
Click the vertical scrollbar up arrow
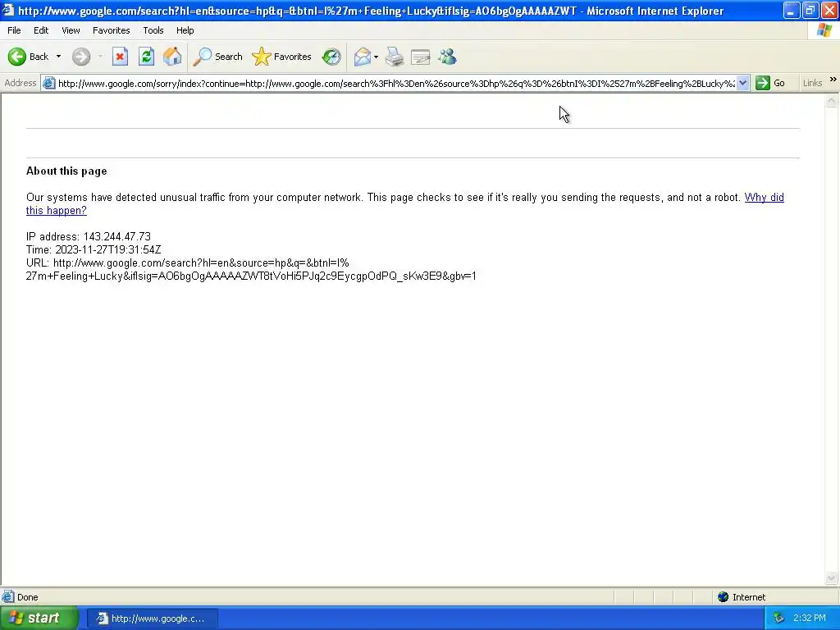point(832,101)
